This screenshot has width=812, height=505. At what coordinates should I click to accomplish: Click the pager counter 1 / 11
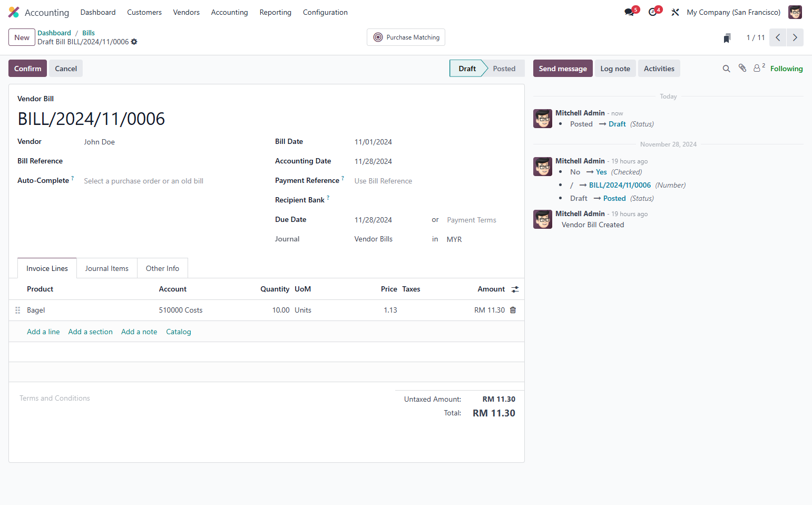pyautogui.click(x=756, y=37)
